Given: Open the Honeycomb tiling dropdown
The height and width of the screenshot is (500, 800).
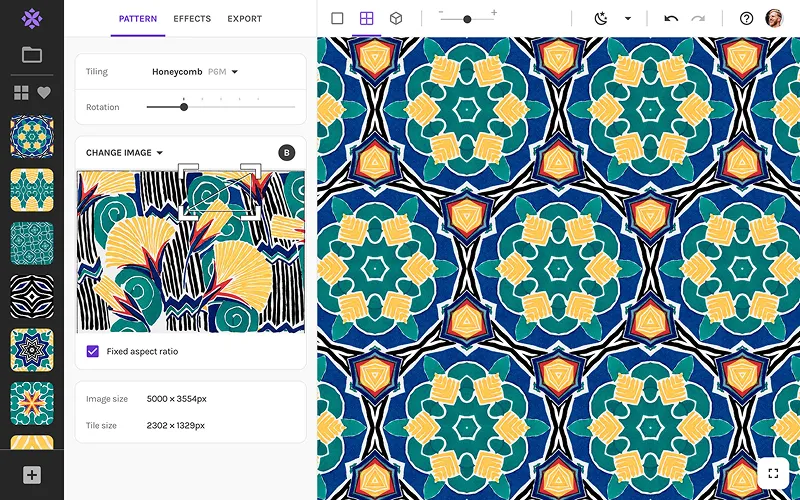Looking at the screenshot, I should [195, 72].
